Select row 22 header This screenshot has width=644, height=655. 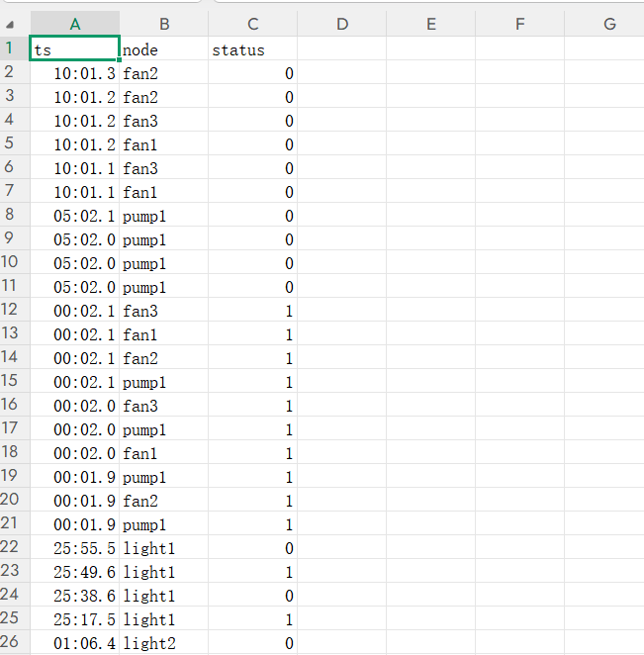(12, 548)
